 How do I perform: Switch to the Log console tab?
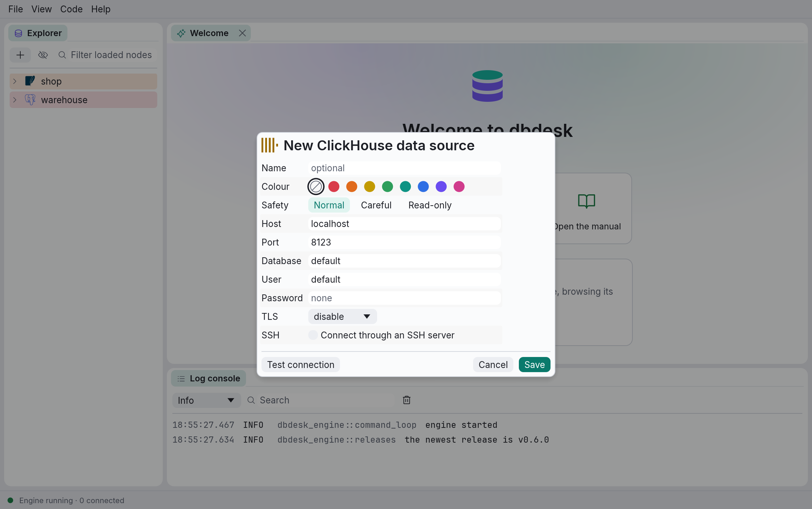(x=209, y=378)
